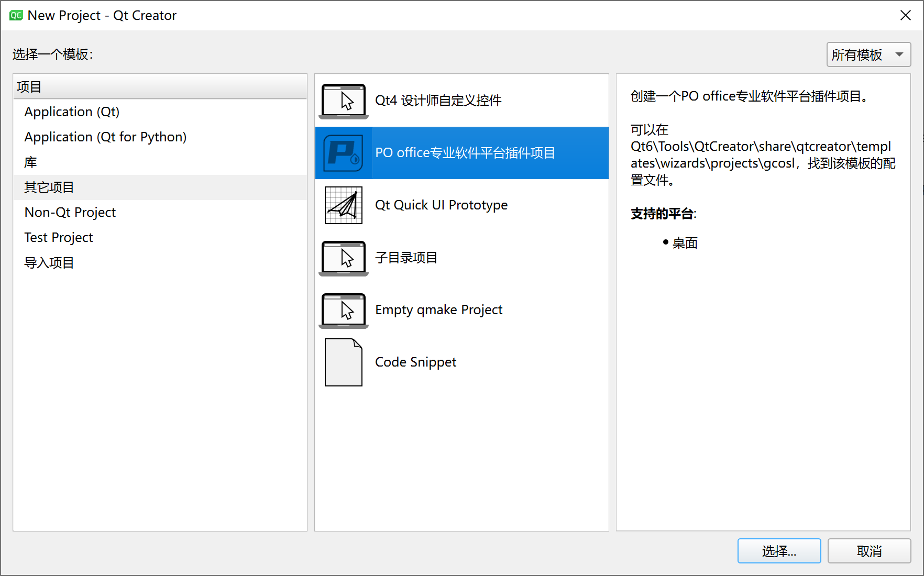Click the Code Snippet file icon
Image resolution: width=924 pixels, height=576 pixels.
pos(344,362)
